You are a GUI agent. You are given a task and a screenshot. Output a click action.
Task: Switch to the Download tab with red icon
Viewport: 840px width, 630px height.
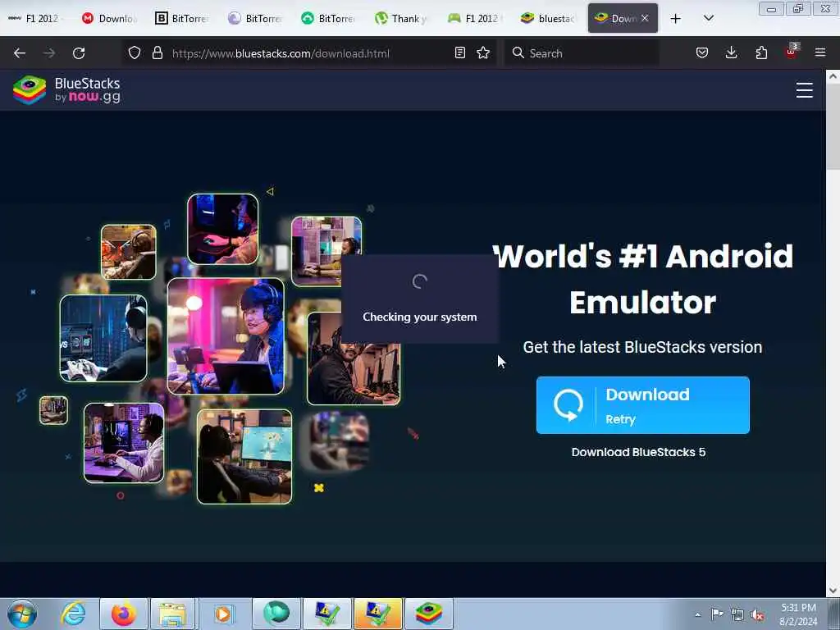pos(111,19)
